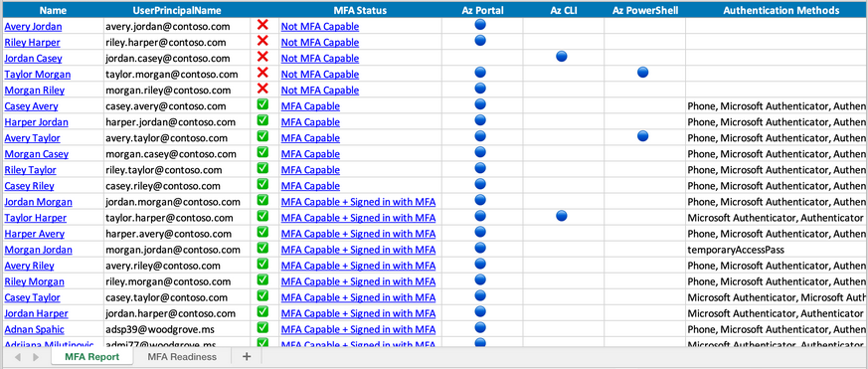Click the red X icon for avery.jordan@contoso.com
The width and height of the screenshot is (868, 369).
coord(262,25)
